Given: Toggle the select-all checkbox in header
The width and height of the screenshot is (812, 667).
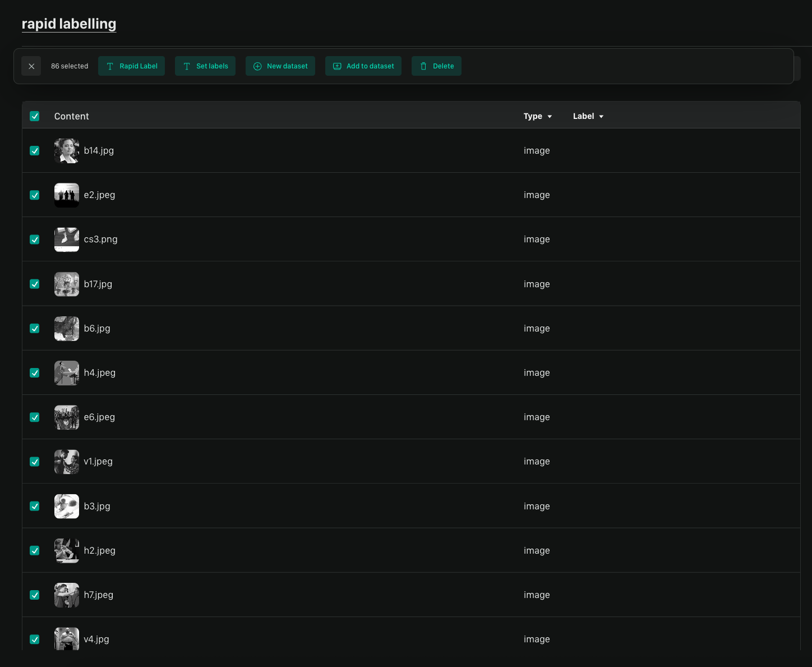Looking at the screenshot, I should (x=35, y=116).
